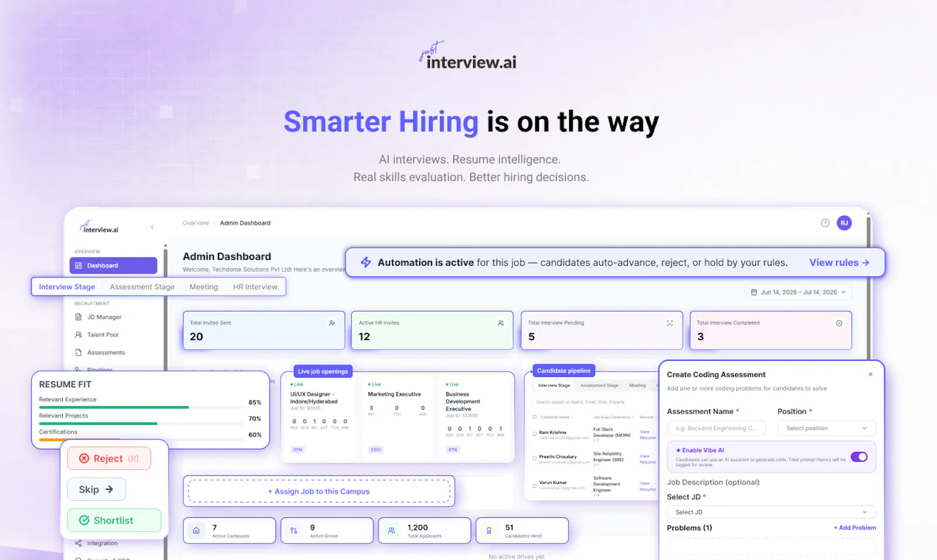Click the Skip button
The width and height of the screenshot is (937, 560).
96,489
